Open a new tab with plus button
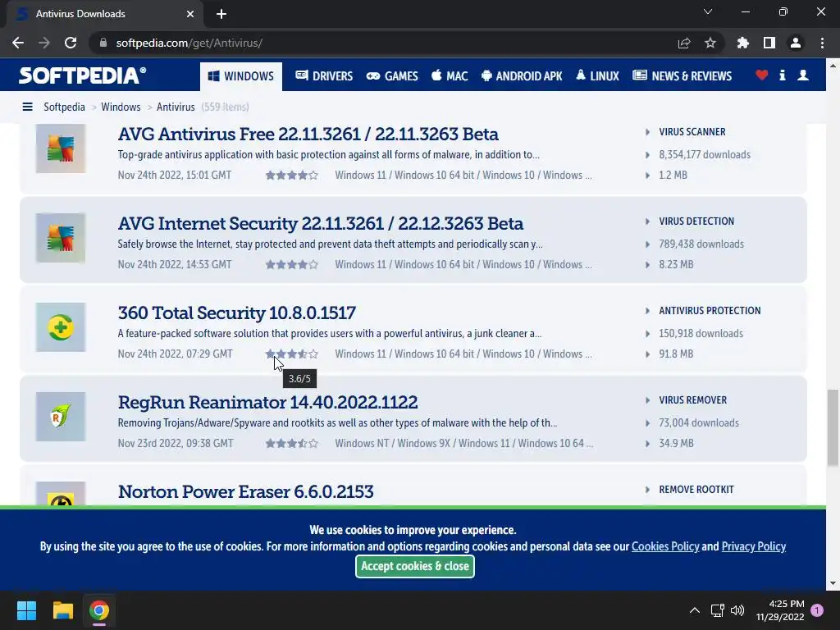Viewport: 840px width, 630px height. [221, 14]
